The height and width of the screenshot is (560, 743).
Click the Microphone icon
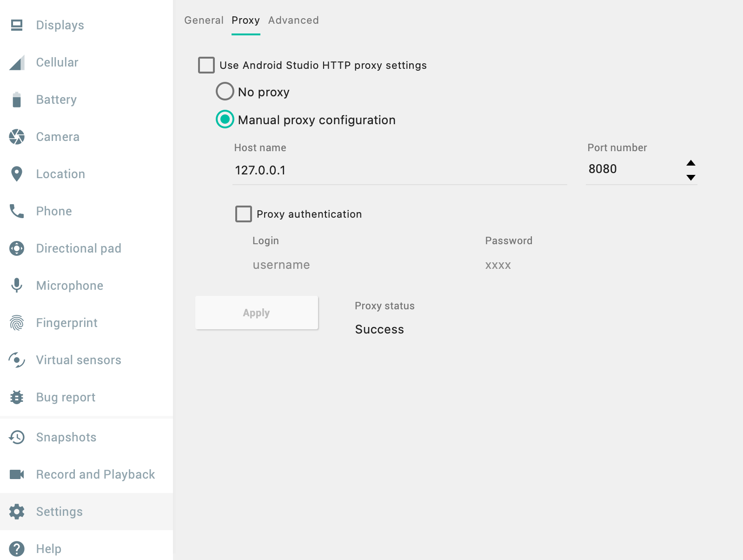pos(17,285)
